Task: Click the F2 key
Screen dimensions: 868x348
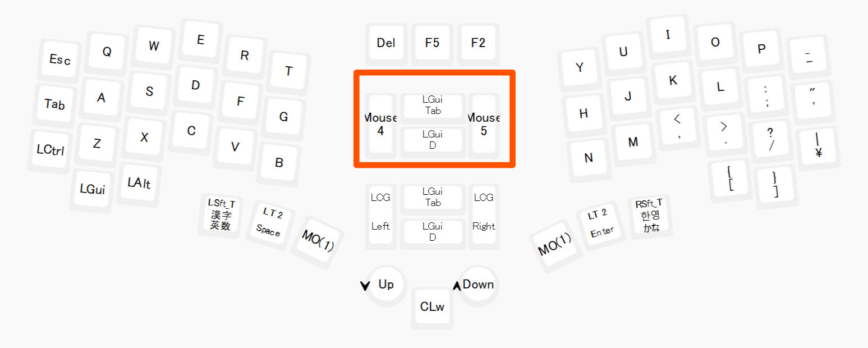Action: 478,43
